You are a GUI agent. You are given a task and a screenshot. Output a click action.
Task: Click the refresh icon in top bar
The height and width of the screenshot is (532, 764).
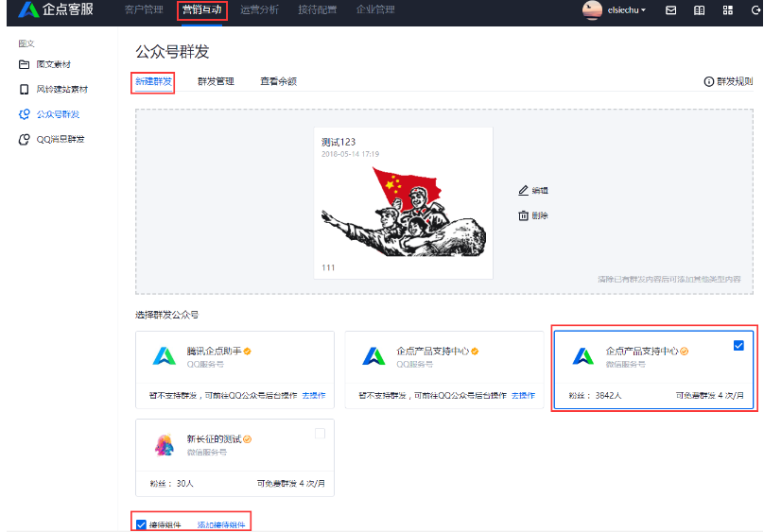[x=755, y=10]
